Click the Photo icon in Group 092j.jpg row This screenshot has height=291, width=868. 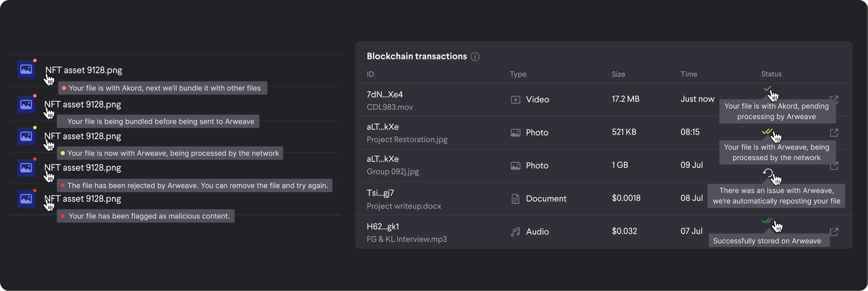pyautogui.click(x=515, y=166)
